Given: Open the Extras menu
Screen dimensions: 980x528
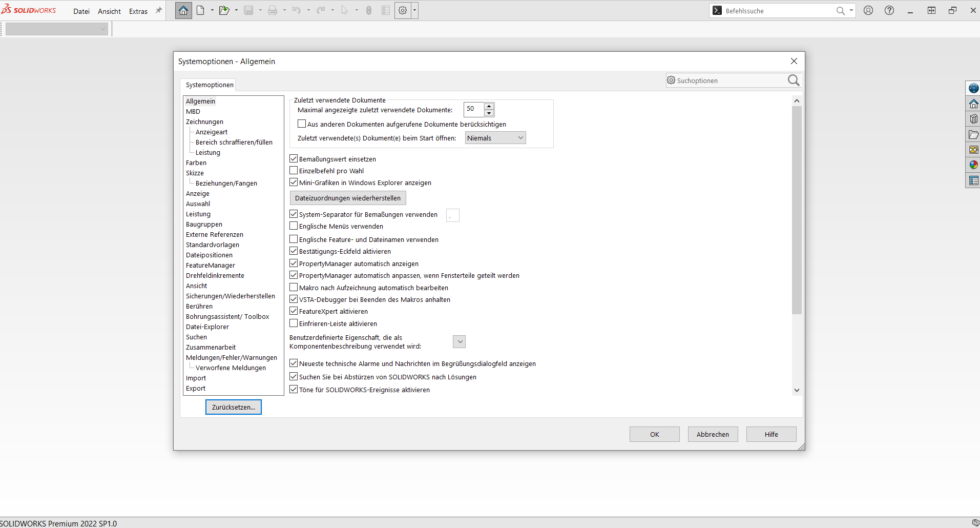Looking at the screenshot, I should pos(138,11).
